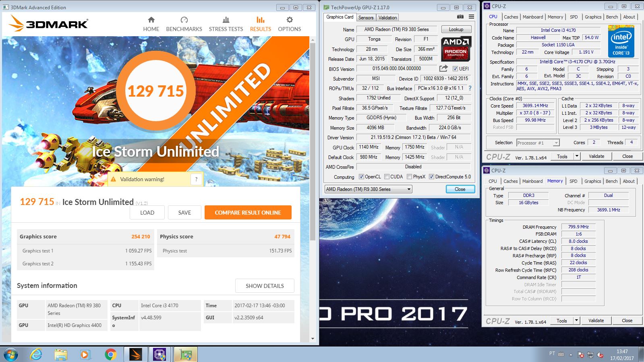Toggle CUDA computing checkbox
Viewport: 644px width, 362px height.
[x=387, y=177]
